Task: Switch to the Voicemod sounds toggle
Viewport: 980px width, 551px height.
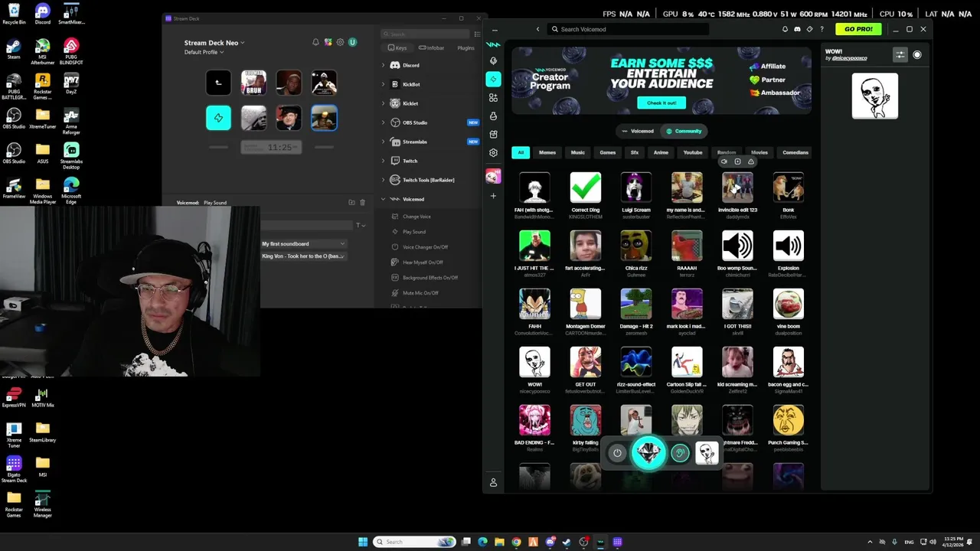Action: [x=638, y=131]
